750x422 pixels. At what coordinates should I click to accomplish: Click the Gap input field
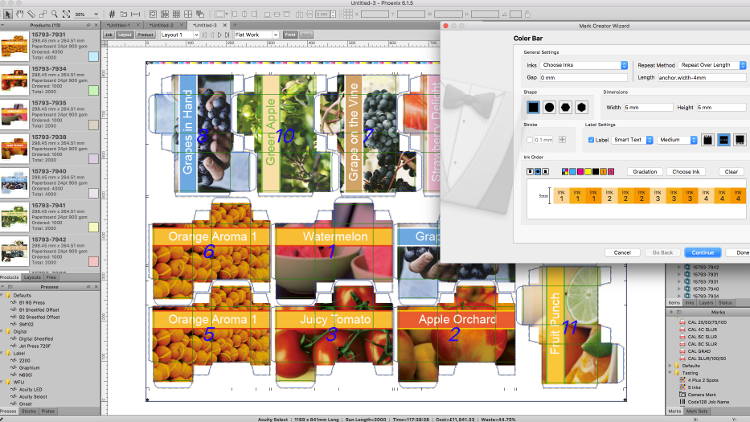point(584,77)
